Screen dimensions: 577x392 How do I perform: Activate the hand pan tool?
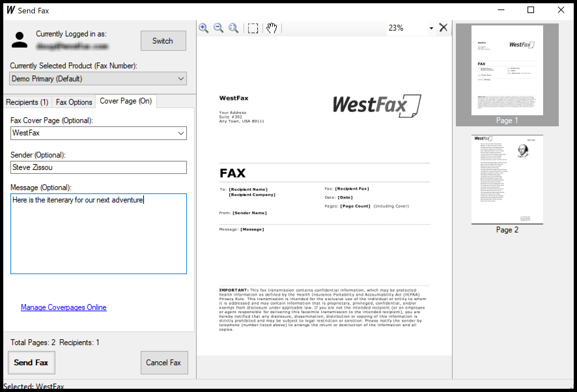(272, 28)
